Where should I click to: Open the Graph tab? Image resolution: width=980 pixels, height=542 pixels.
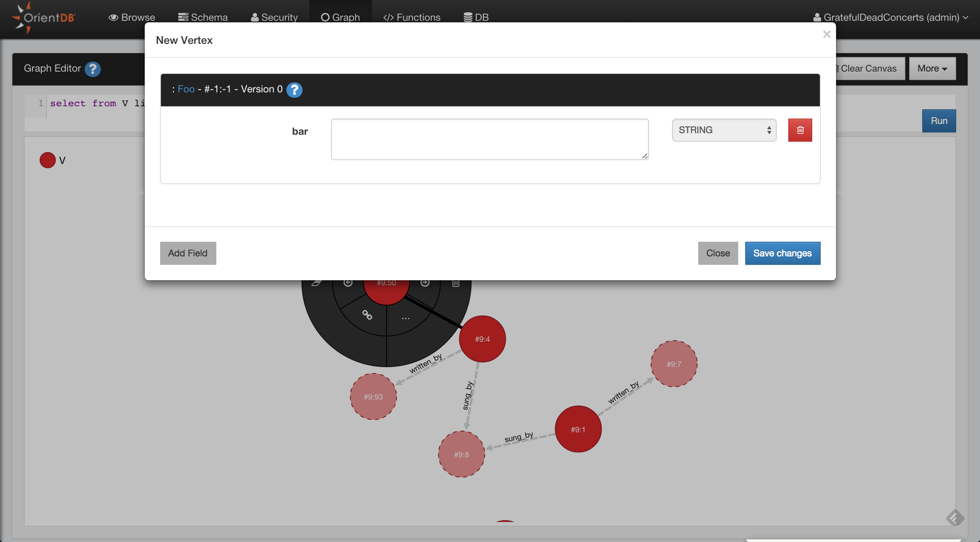[339, 16]
